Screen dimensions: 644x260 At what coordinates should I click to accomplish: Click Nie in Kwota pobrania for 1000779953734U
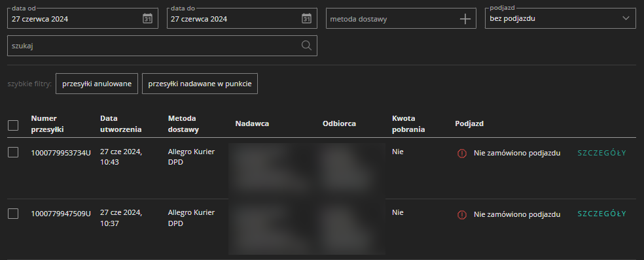[x=398, y=152]
